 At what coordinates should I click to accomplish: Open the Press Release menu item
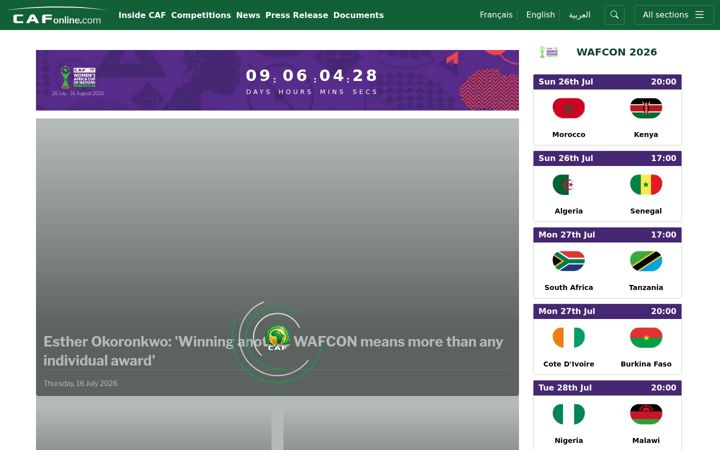click(297, 15)
